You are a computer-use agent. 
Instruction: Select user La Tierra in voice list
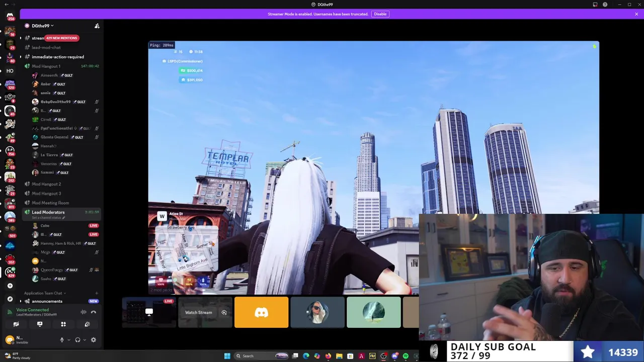click(x=49, y=155)
